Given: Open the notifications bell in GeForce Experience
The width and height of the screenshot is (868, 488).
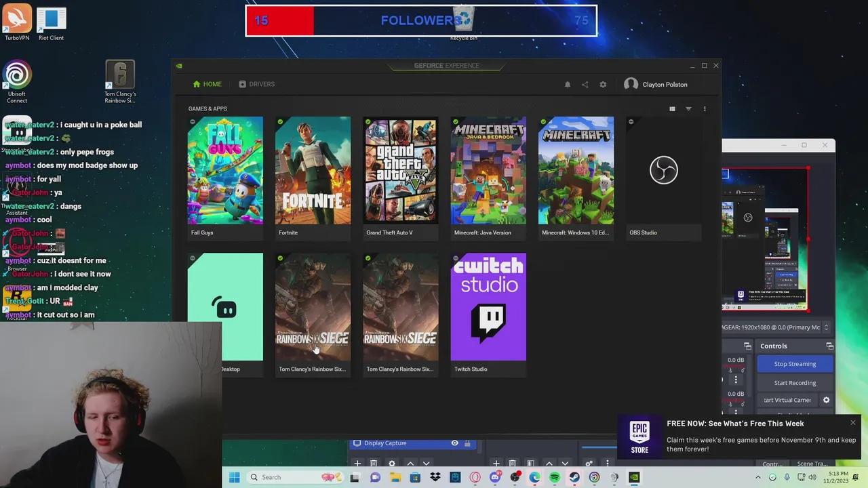Looking at the screenshot, I should [568, 84].
